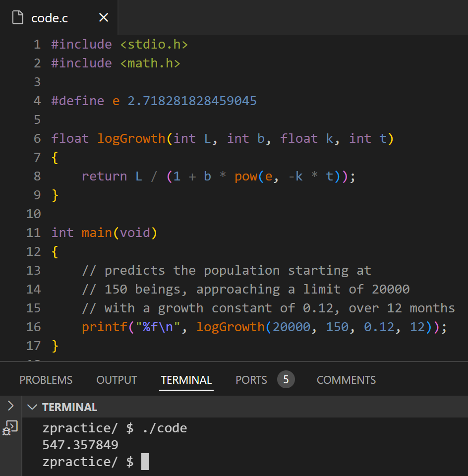Click the opening brace on line 7

[x=55, y=158]
